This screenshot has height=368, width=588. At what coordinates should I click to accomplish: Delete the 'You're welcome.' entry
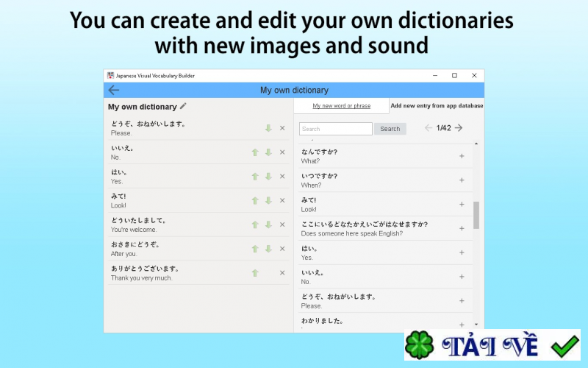tap(282, 224)
